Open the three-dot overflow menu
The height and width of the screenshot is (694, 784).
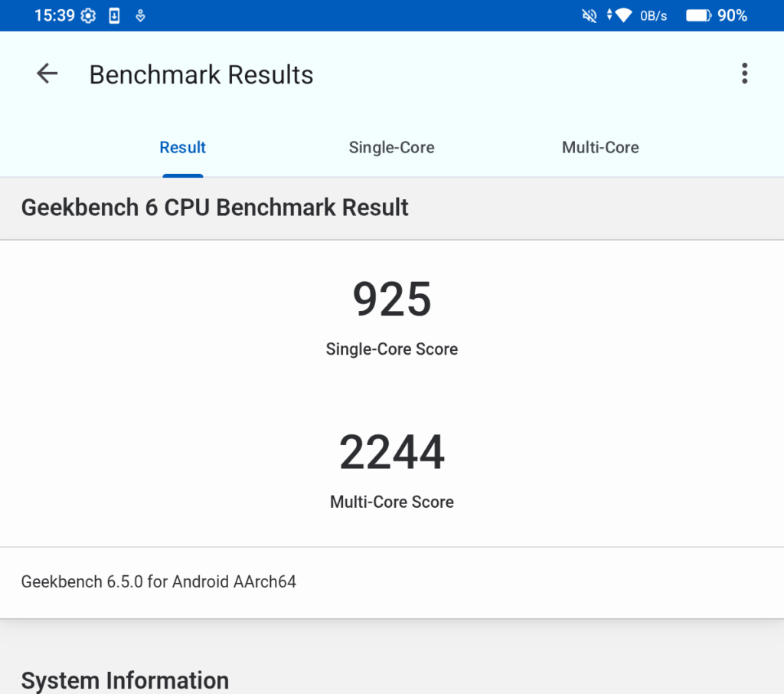pos(744,74)
